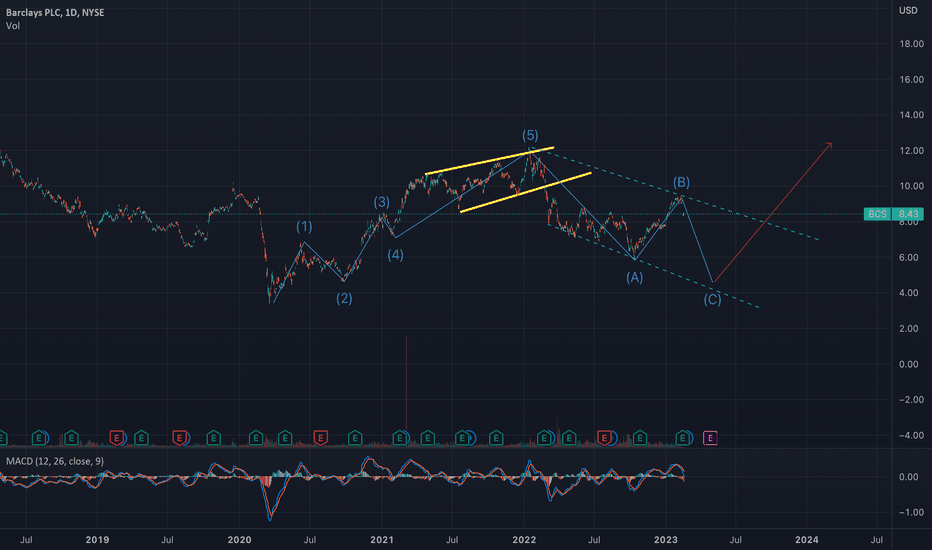Select corrective wave label (B)
This screenshot has width=932, height=550.
[681, 182]
